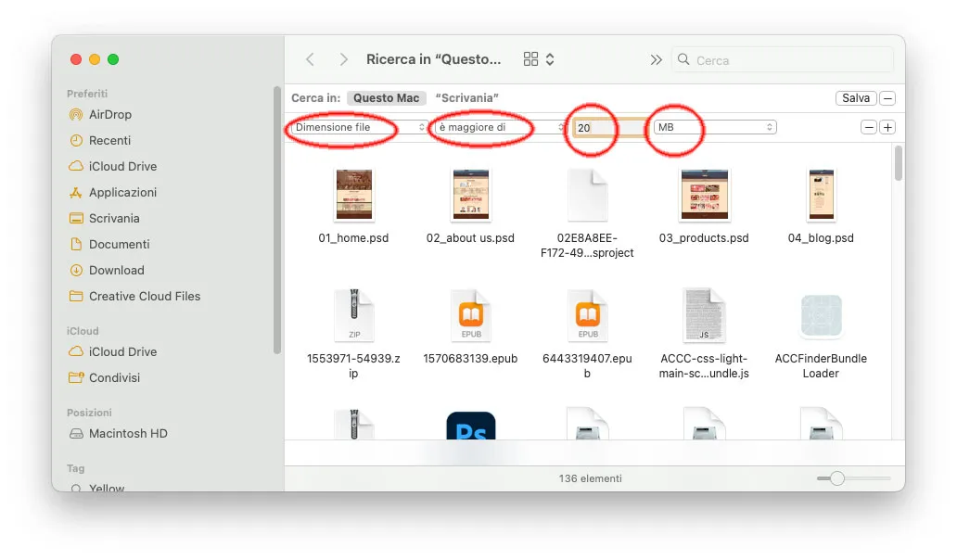Click the back navigation arrow

point(311,58)
